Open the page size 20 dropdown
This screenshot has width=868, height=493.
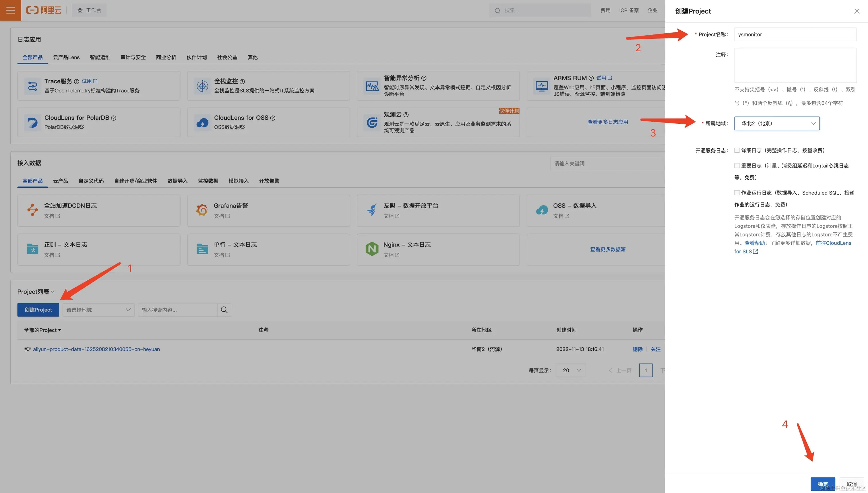click(570, 370)
